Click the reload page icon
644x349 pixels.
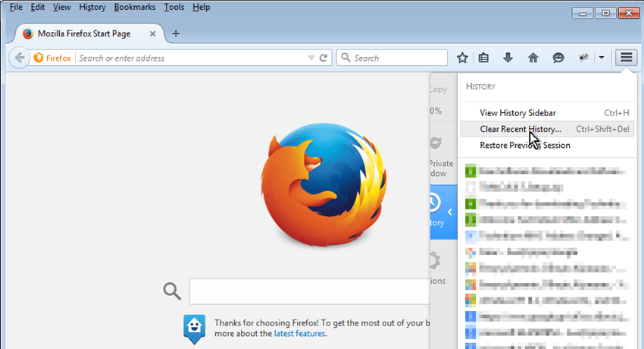point(324,58)
